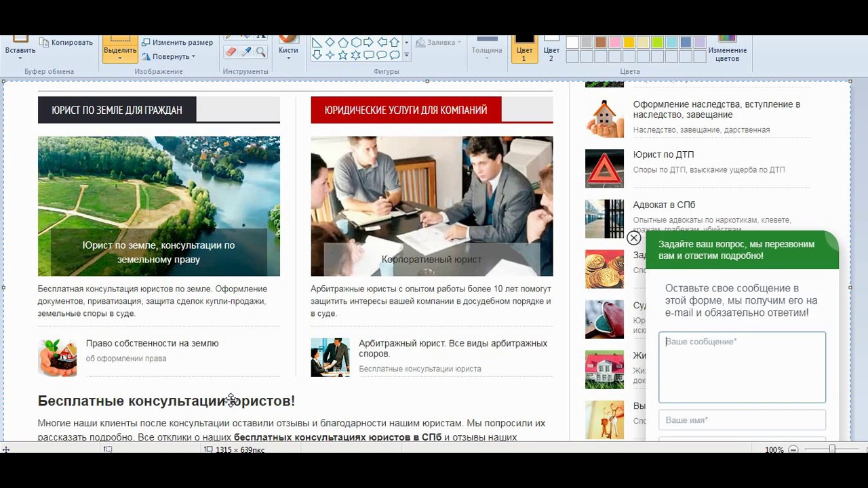Pick the cloud callout shape
Screen dimensions: 868x488
click(x=394, y=55)
